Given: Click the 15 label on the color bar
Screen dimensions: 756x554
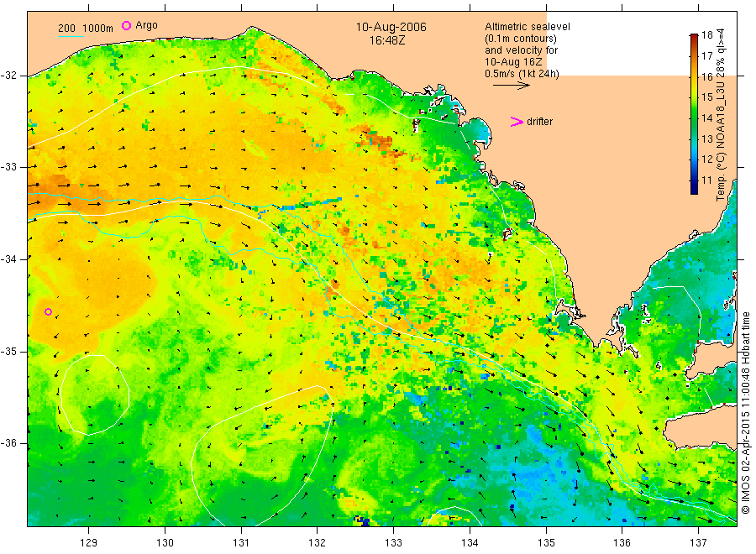Looking at the screenshot, I should (706, 97).
